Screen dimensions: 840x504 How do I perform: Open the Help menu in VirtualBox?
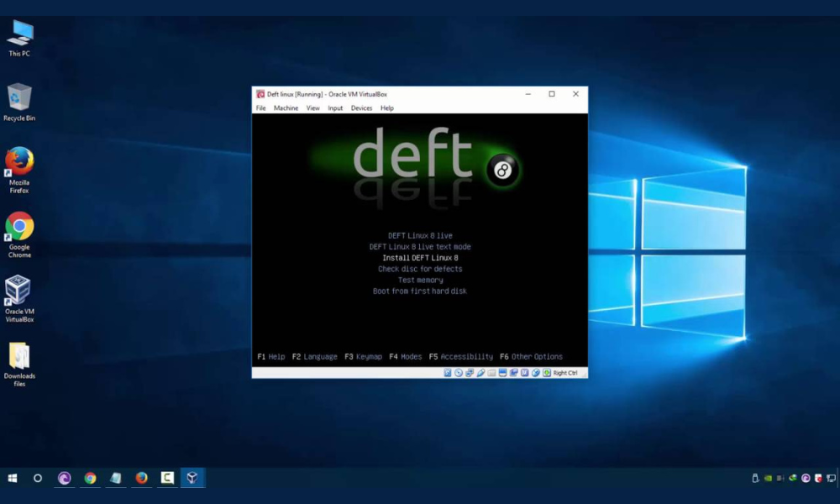386,108
